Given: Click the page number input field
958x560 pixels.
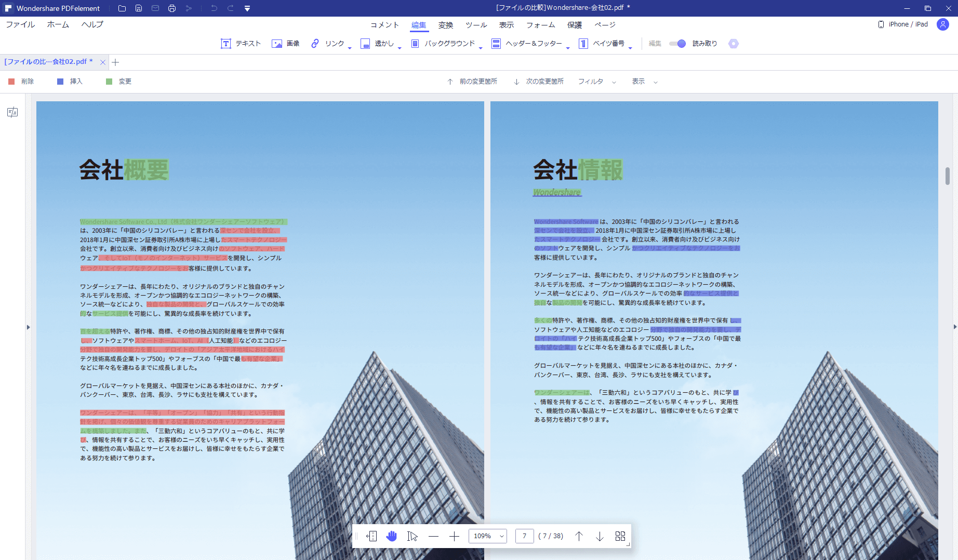Looking at the screenshot, I should tap(525, 536).
